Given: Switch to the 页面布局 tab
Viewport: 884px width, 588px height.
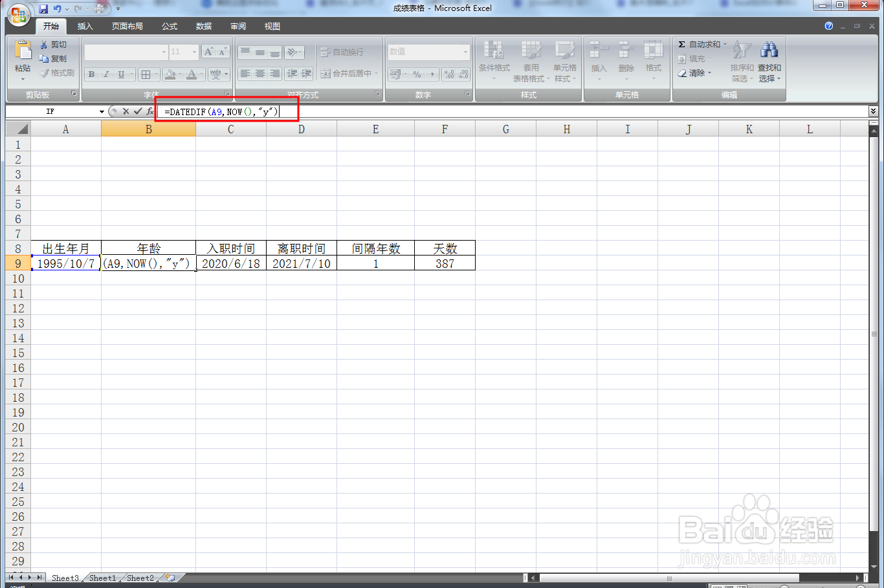Looking at the screenshot, I should coord(127,27).
